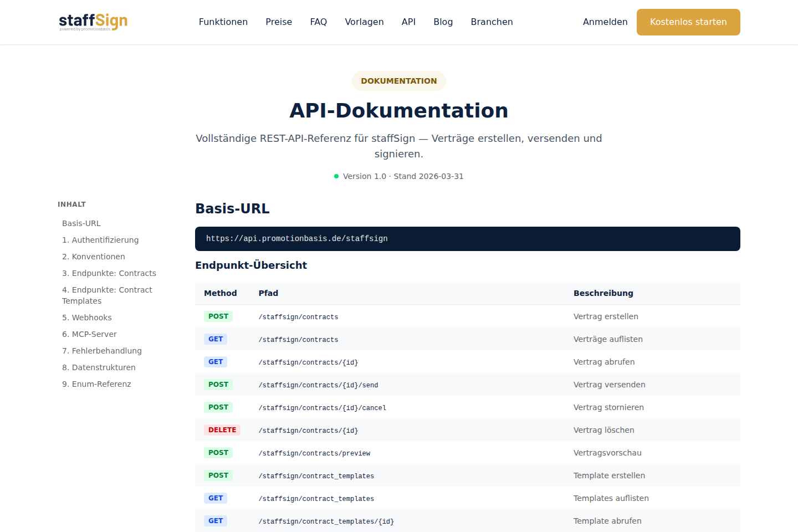Click the GET badge for Templates auflisten
Viewport: 798px width, 532px height.
216,498
